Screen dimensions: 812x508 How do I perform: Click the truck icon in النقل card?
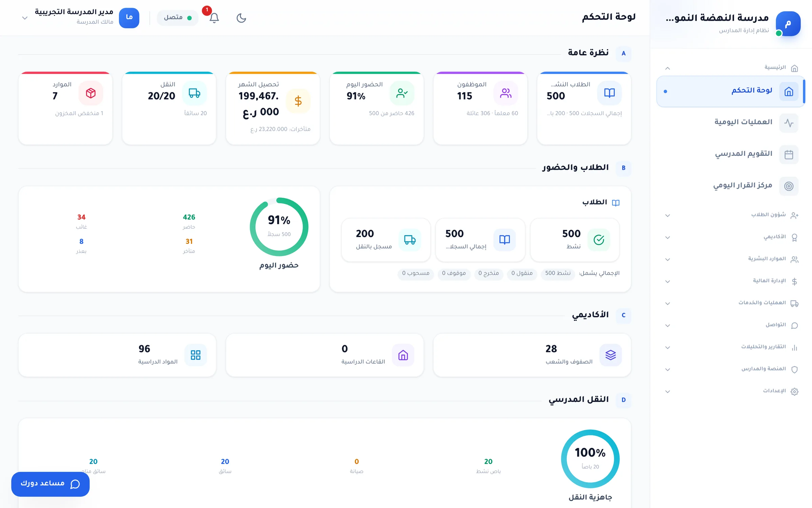[194, 93]
